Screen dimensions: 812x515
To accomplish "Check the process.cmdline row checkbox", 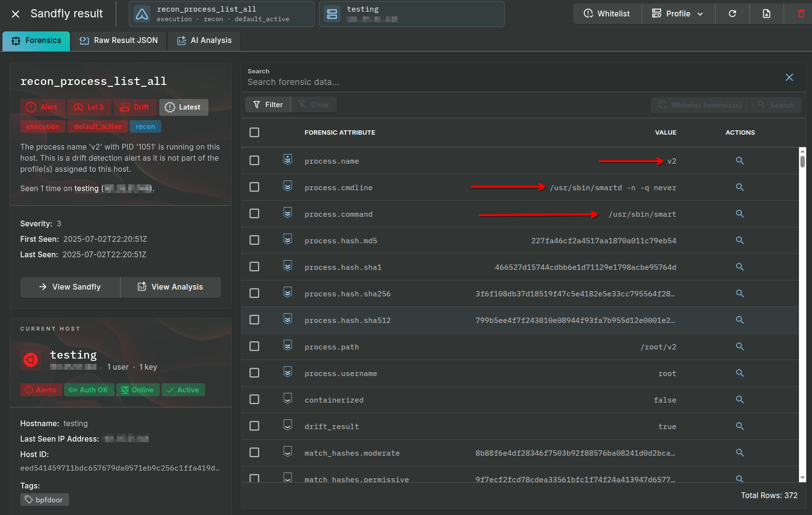I will tap(254, 187).
